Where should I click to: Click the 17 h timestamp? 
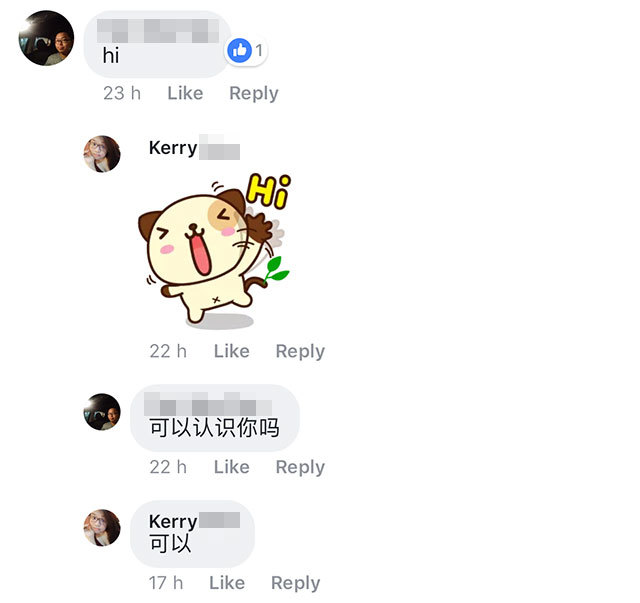click(166, 583)
